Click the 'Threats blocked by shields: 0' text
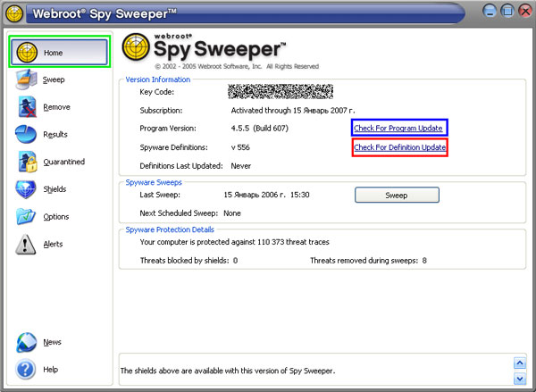The image size is (536, 392). pyautogui.click(x=188, y=261)
